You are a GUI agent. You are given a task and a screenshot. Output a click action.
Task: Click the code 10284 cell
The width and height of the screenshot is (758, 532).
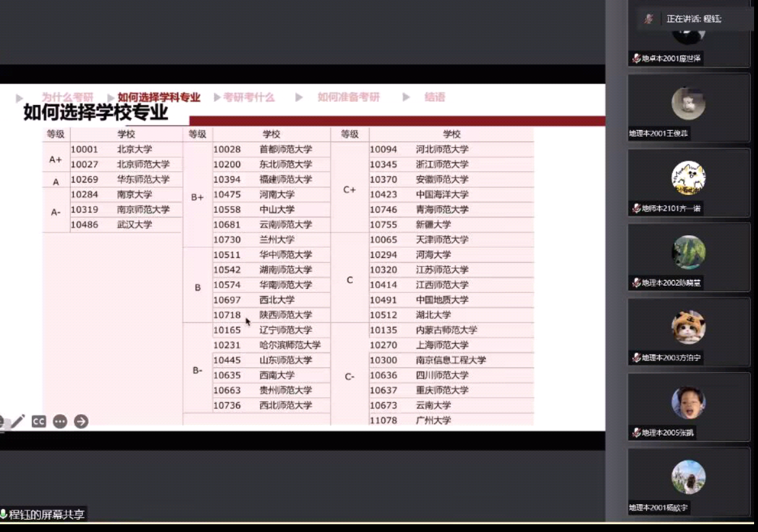[x=84, y=194]
